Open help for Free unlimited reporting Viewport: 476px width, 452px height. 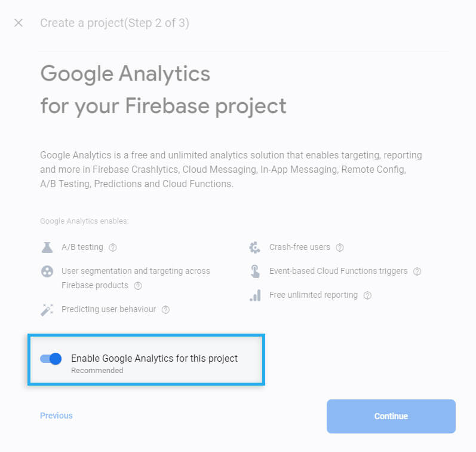pos(367,295)
